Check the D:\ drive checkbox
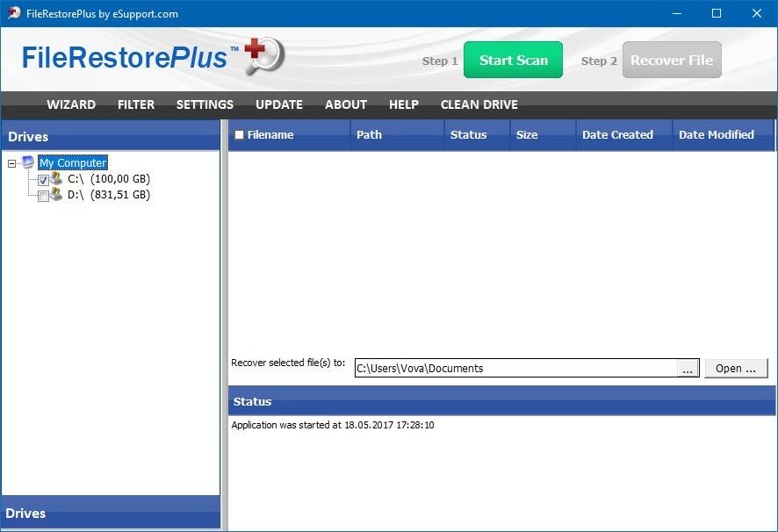The image size is (778, 532). click(43, 196)
